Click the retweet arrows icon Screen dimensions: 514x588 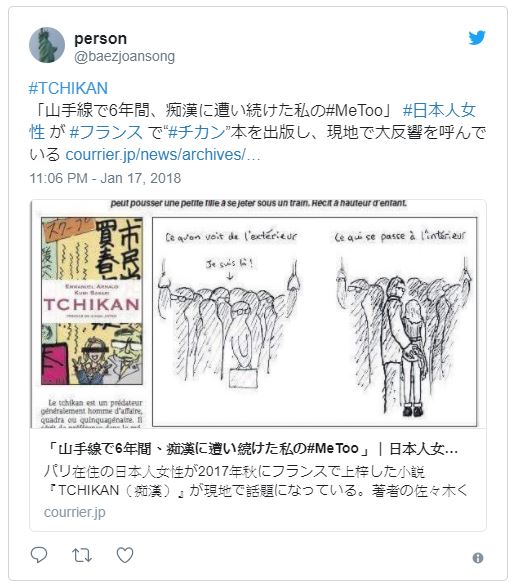(x=82, y=555)
